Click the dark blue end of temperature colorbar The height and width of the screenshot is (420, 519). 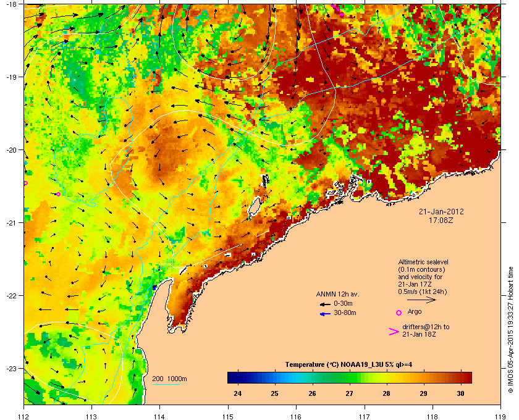click(234, 377)
